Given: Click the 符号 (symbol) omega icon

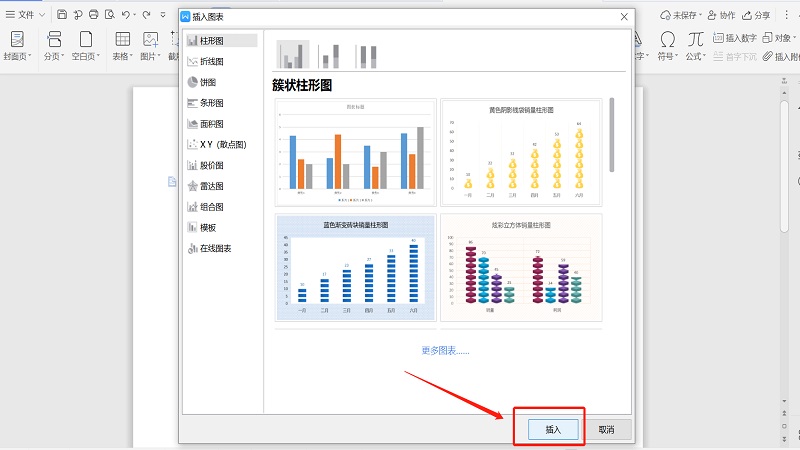Looking at the screenshot, I should click(x=667, y=39).
